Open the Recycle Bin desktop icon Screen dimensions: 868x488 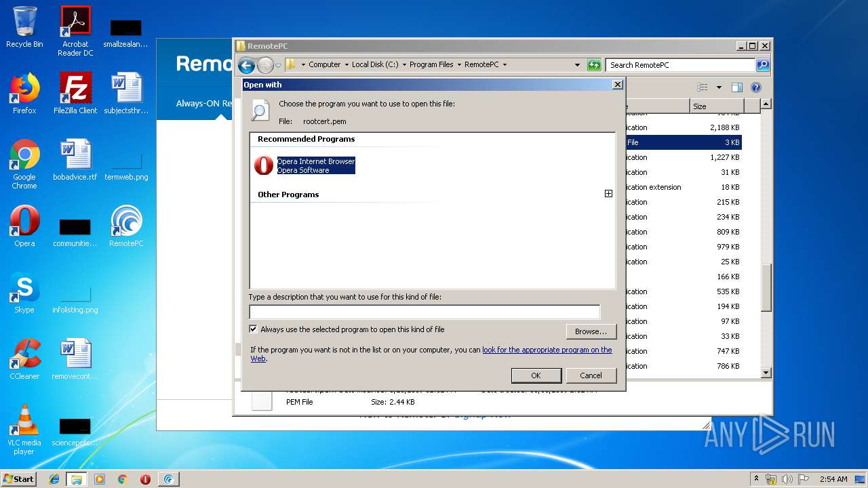point(24,27)
